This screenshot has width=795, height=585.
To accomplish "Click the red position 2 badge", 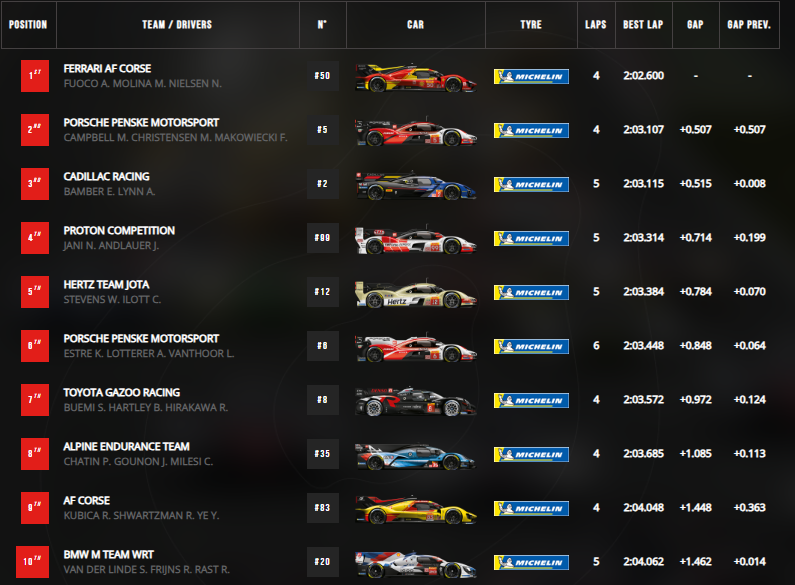I will click(35, 130).
